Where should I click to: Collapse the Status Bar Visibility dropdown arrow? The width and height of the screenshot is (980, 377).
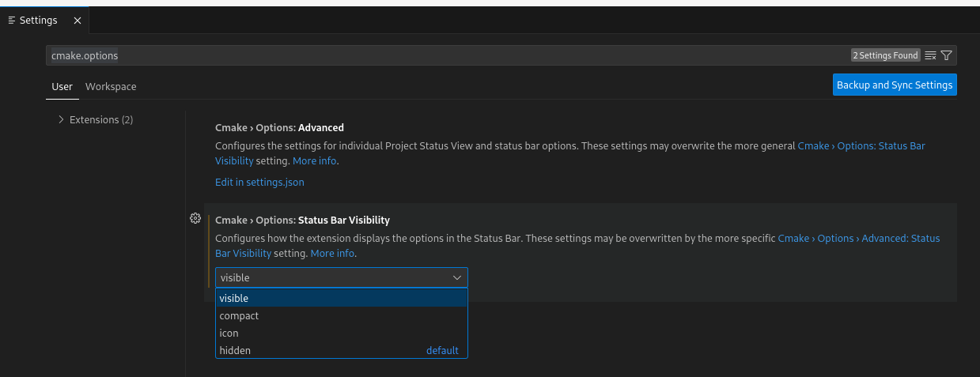pos(456,278)
